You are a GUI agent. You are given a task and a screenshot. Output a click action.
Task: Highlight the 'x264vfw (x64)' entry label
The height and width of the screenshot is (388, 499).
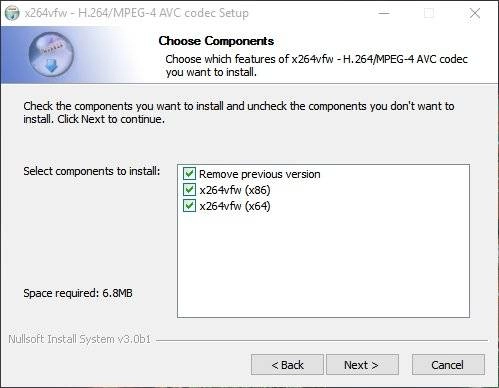[235, 206]
